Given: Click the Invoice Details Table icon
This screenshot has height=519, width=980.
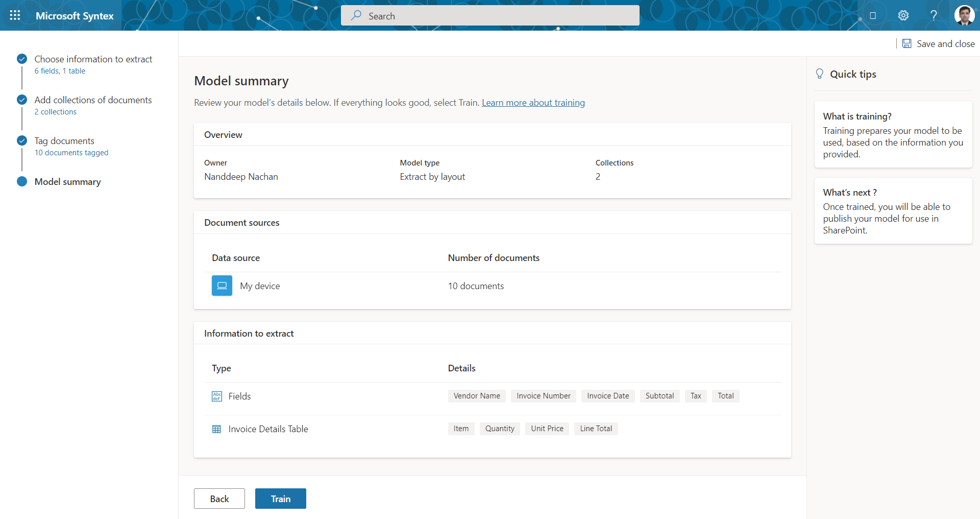Looking at the screenshot, I should 216,429.
